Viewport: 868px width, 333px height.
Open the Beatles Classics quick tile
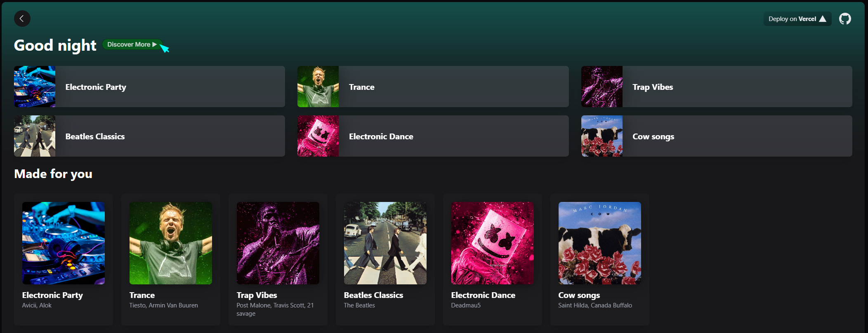[149, 136]
